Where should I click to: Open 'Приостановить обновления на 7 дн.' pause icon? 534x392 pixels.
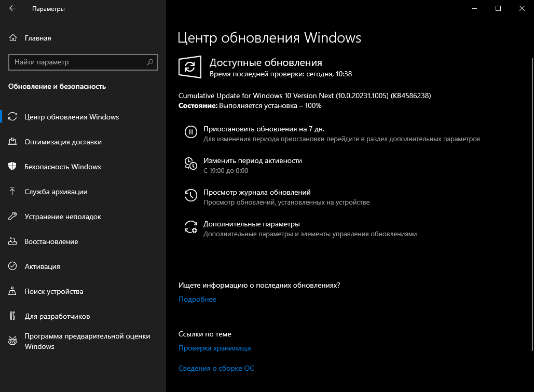pyautogui.click(x=191, y=132)
